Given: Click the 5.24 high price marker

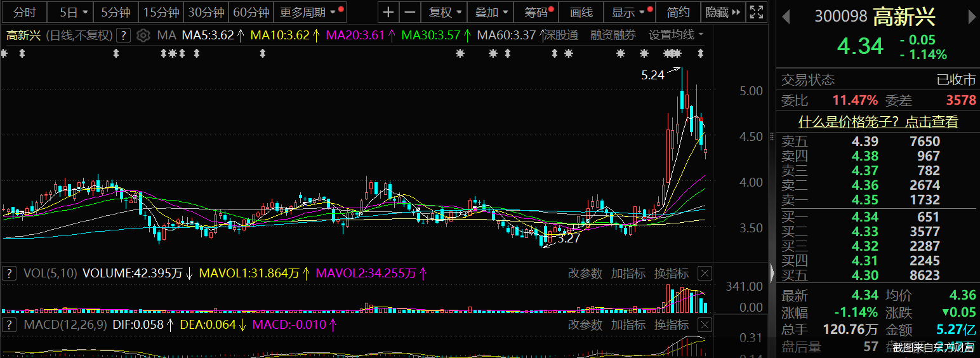Looking at the screenshot, I should pyautogui.click(x=652, y=75).
